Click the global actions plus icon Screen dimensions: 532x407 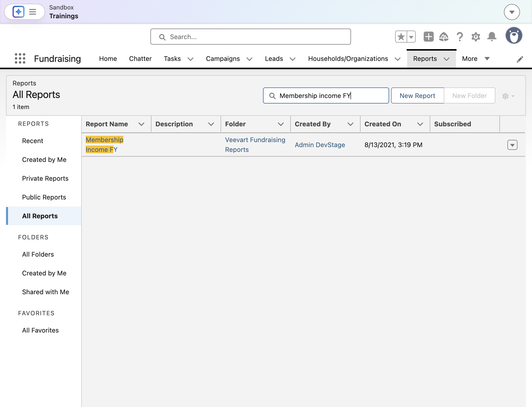(x=428, y=37)
